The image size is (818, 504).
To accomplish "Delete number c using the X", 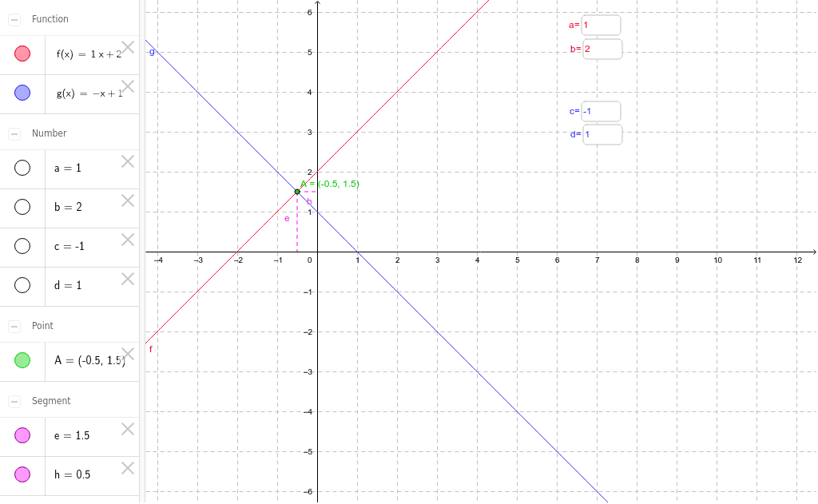I will [126, 240].
